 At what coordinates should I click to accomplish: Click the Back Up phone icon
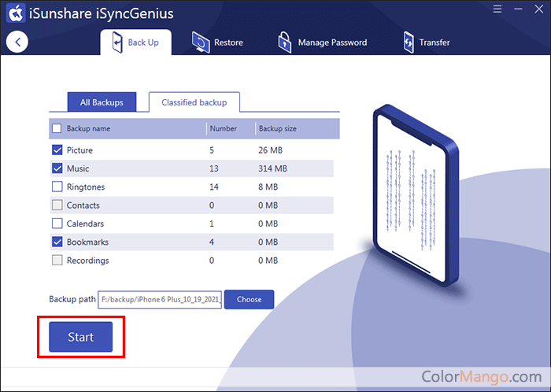pos(116,42)
